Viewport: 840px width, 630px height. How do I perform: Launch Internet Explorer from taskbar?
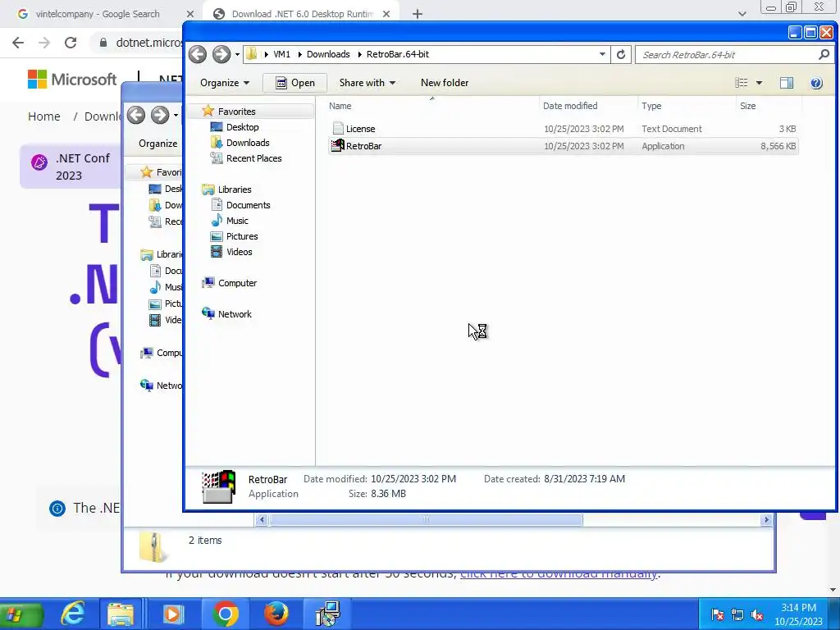72,614
